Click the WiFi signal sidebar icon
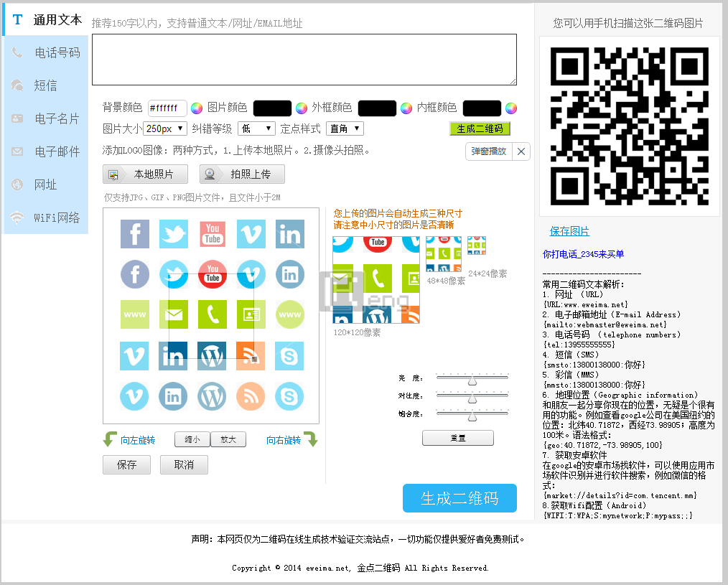This screenshot has height=585, width=728. 17,217
